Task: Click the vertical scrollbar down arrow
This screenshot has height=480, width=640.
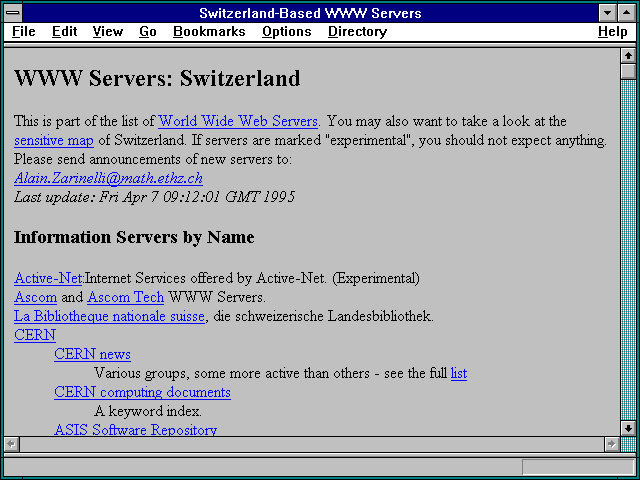Action: click(x=628, y=428)
